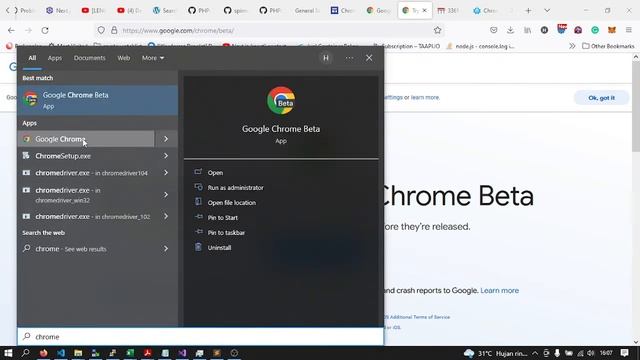The image size is (640, 360).
Task: Choose Open file location
Action: pos(231,203)
